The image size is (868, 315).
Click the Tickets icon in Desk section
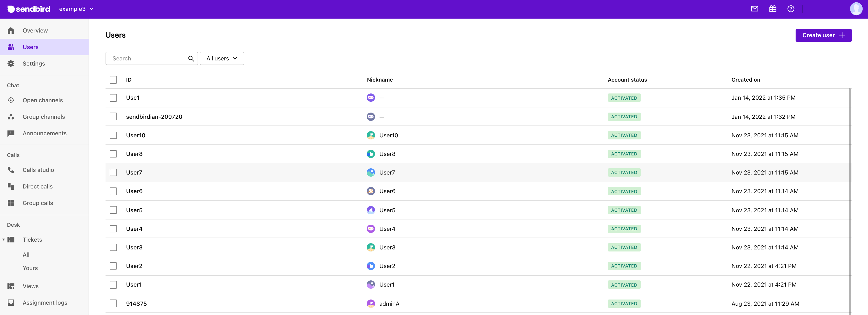click(x=11, y=239)
